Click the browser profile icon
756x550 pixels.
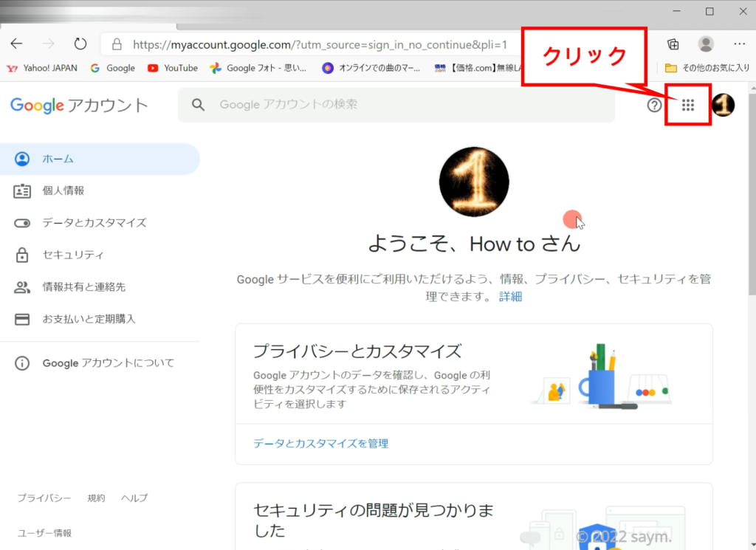click(x=706, y=44)
